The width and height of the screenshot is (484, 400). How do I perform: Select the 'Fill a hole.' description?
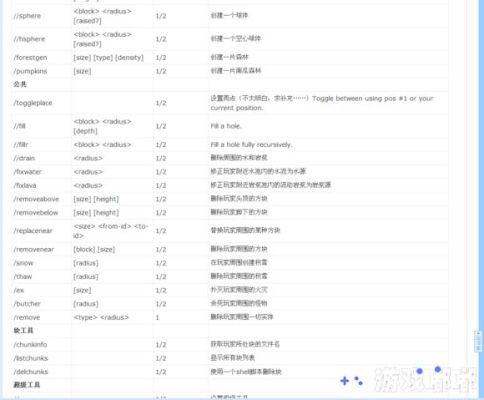[226, 126]
